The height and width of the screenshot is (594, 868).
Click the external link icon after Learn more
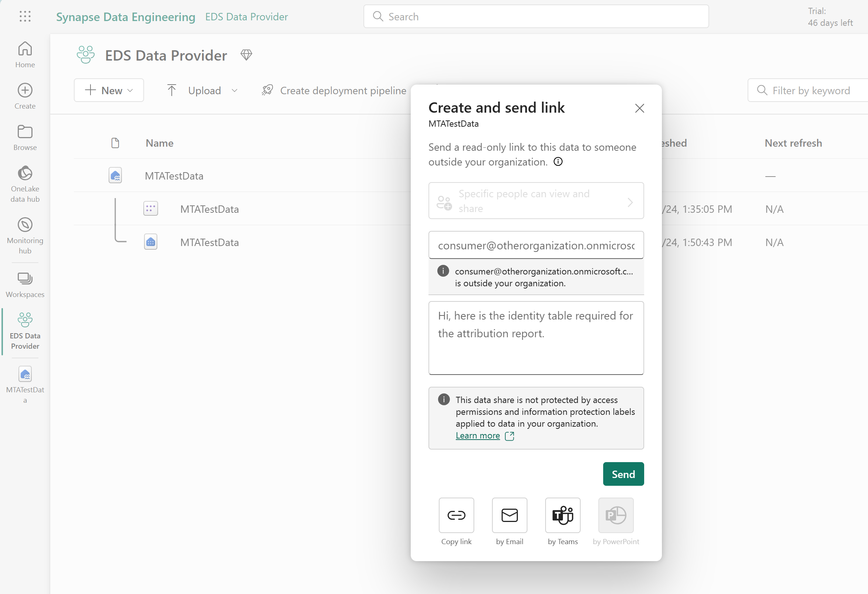[509, 436]
